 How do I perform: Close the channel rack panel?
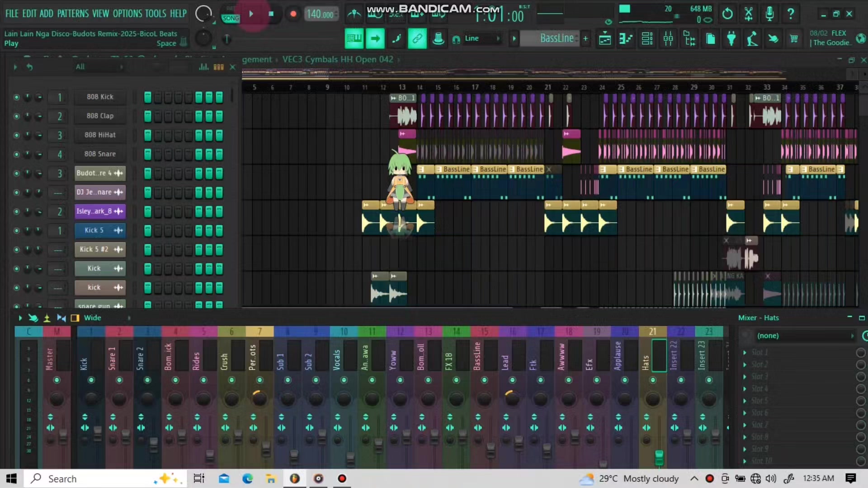[x=232, y=67]
